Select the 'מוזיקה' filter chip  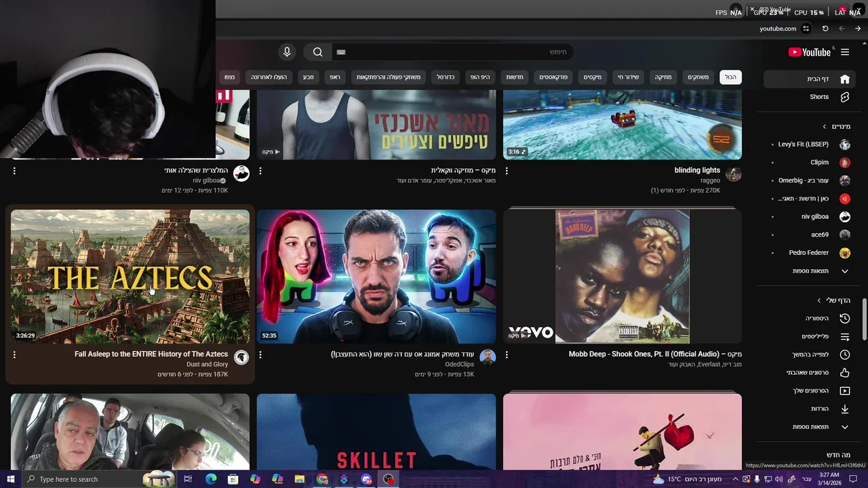[x=663, y=77]
